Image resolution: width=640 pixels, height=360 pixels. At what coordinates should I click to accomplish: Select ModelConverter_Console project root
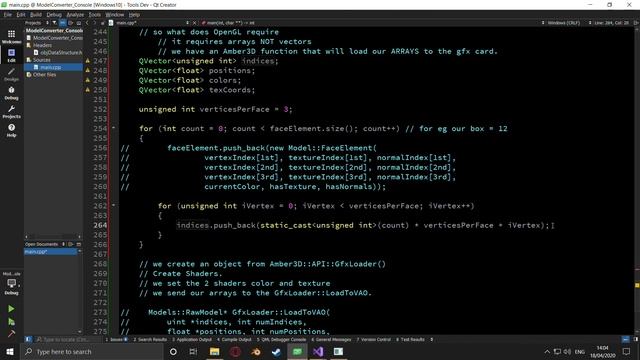(x=54, y=31)
